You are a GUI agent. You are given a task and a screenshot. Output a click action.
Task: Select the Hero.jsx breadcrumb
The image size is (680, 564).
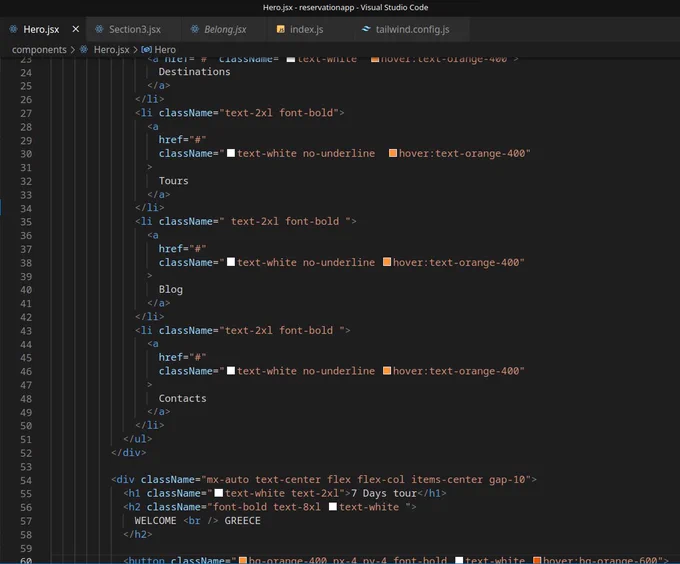click(x=111, y=50)
